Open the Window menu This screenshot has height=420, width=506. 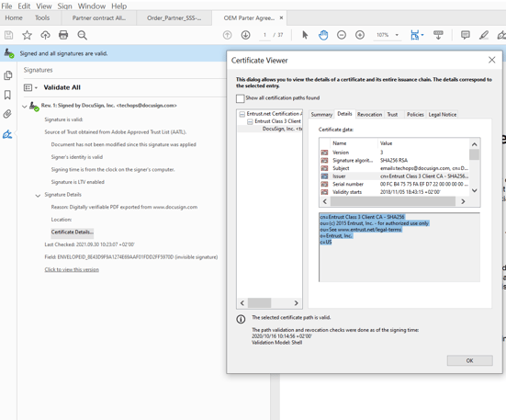coord(92,6)
